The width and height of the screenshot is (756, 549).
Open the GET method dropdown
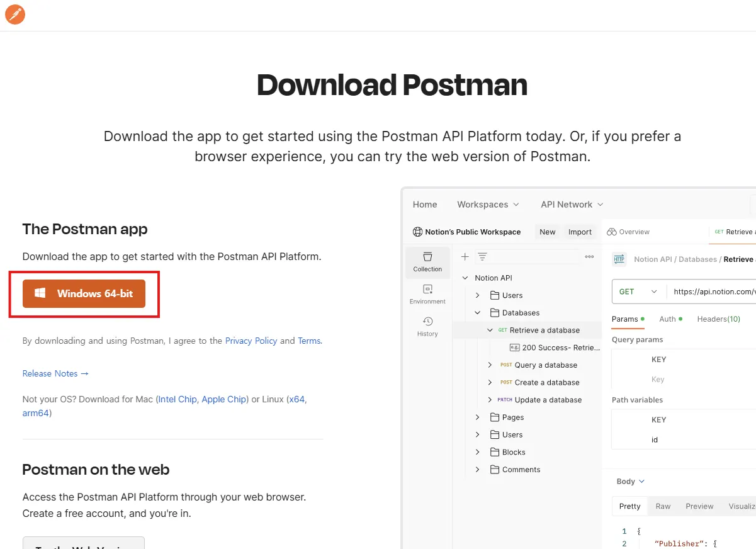click(x=638, y=291)
